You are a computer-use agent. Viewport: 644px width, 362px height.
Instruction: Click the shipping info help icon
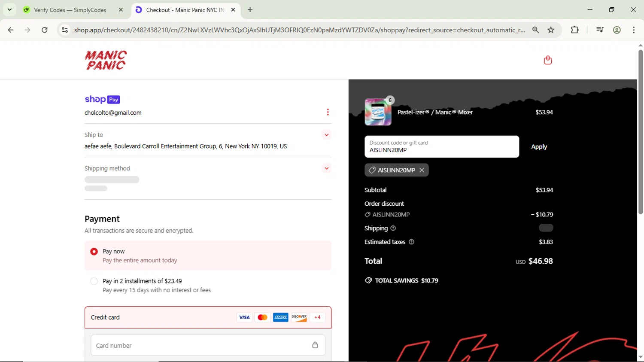(x=393, y=228)
